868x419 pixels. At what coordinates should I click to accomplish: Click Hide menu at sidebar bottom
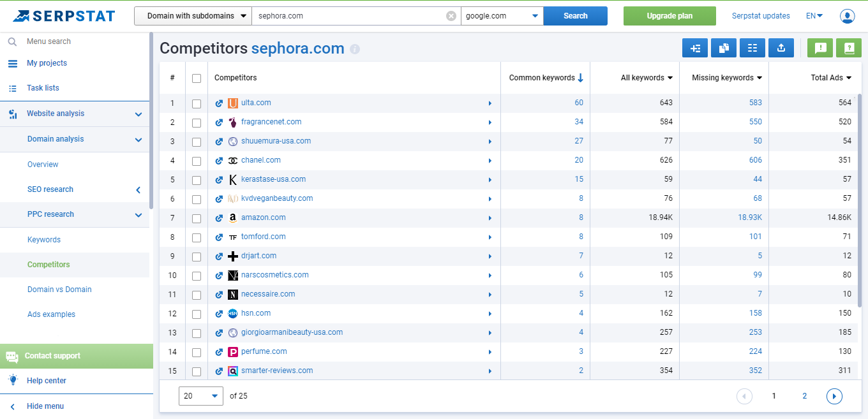point(45,406)
